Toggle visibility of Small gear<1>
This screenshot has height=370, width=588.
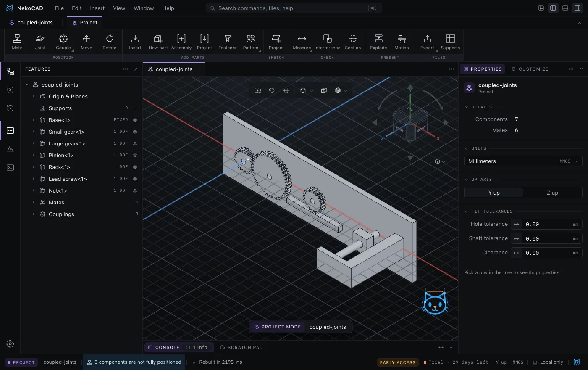(x=135, y=132)
